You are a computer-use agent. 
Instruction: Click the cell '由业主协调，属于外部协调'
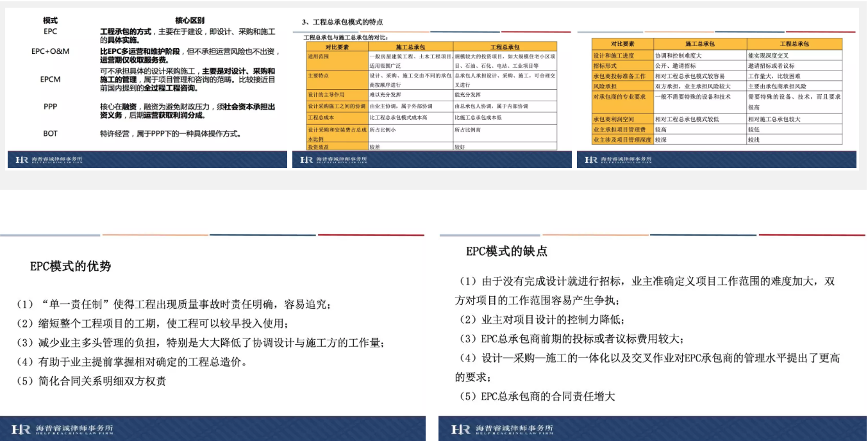click(x=401, y=106)
